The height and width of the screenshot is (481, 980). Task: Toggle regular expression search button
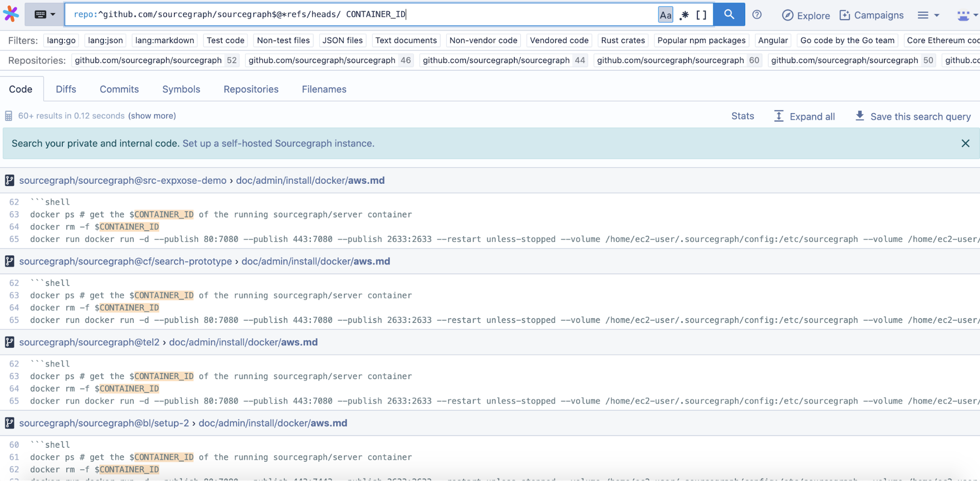coord(684,15)
